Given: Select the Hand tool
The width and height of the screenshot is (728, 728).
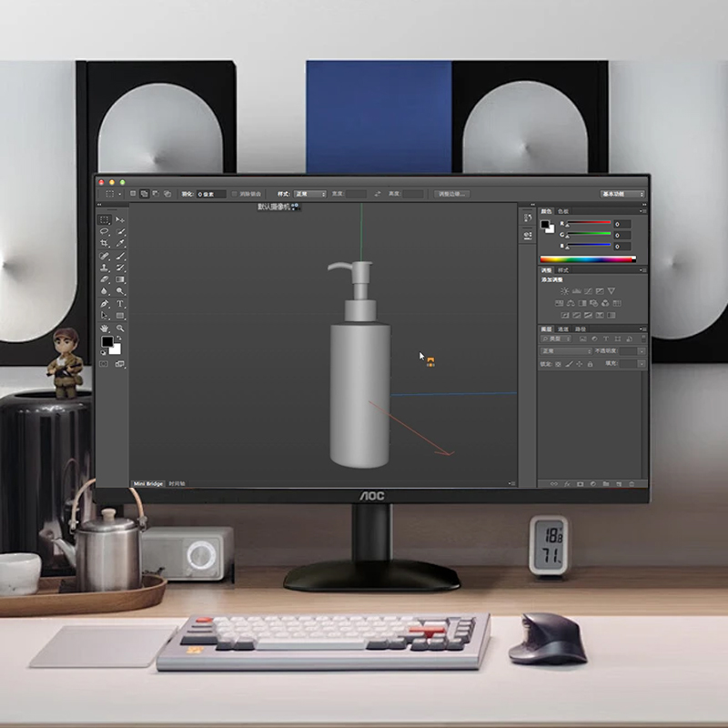Looking at the screenshot, I should [105, 329].
